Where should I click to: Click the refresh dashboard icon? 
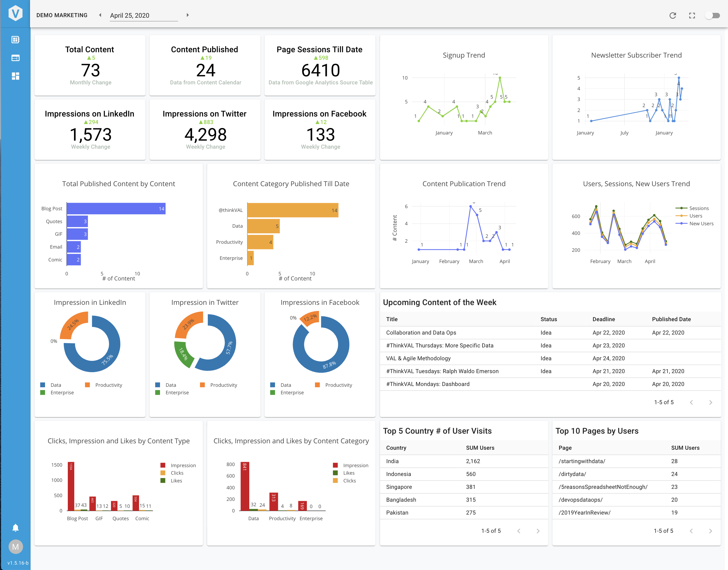[x=673, y=15]
